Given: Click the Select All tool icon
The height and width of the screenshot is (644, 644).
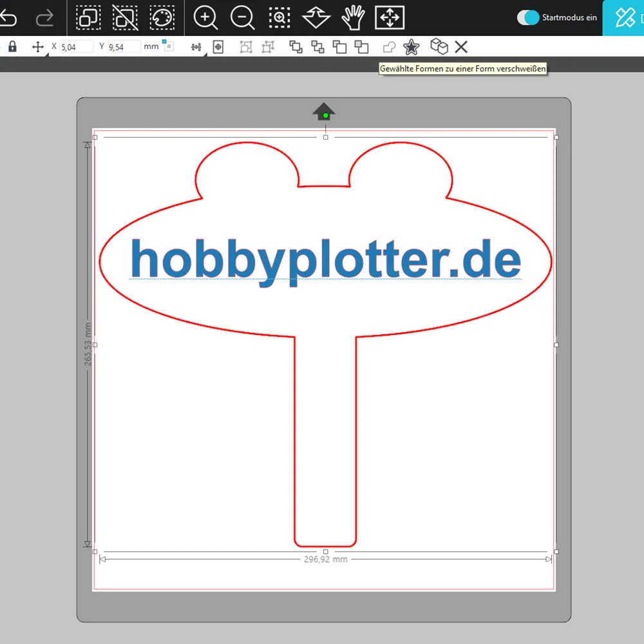Looking at the screenshot, I should coord(88,17).
